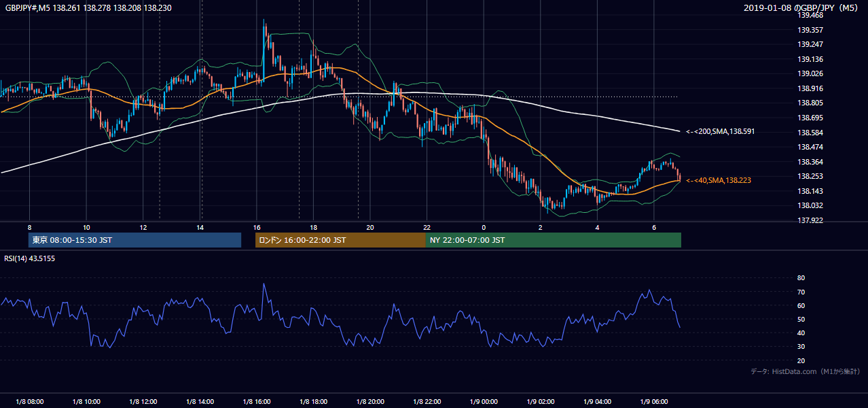Click the GBPJPY#,M5 price header text
Viewport: 868px width, 408px height.
coord(88,8)
